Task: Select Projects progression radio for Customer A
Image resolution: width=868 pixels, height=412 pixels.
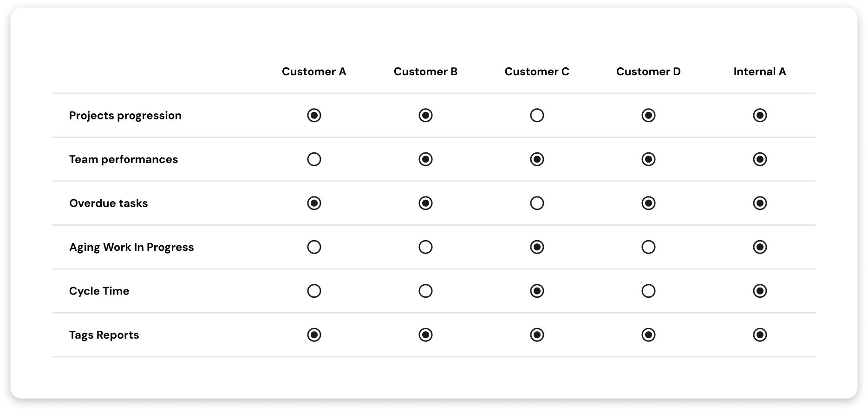Action: 314,115
